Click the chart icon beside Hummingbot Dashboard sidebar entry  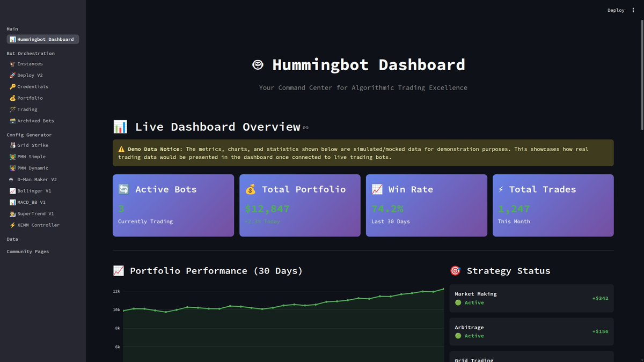[x=12, y=40]
